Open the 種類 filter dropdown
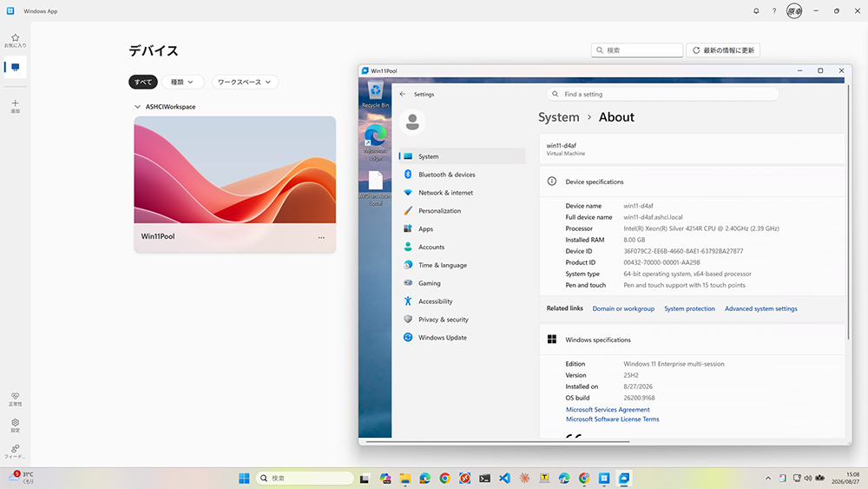868x489 pixels. [182, 82]
